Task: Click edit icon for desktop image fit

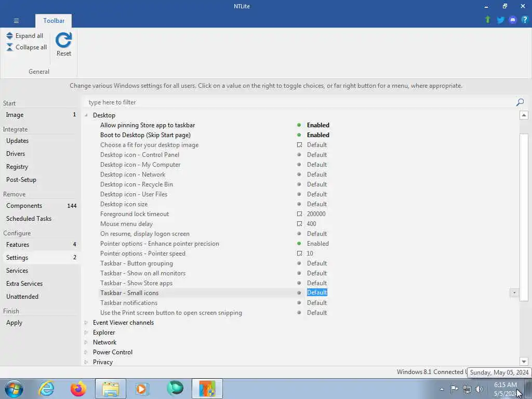Action: 299,145
